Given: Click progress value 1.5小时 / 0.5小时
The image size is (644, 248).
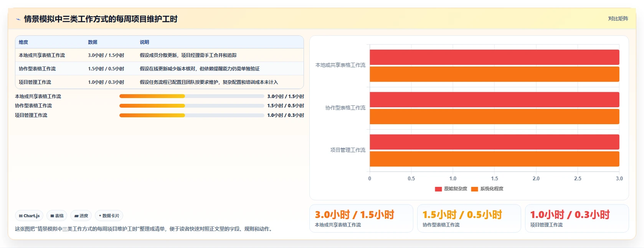Looking at the screenshot, I should pyautogui.click(x=286, y=106).
